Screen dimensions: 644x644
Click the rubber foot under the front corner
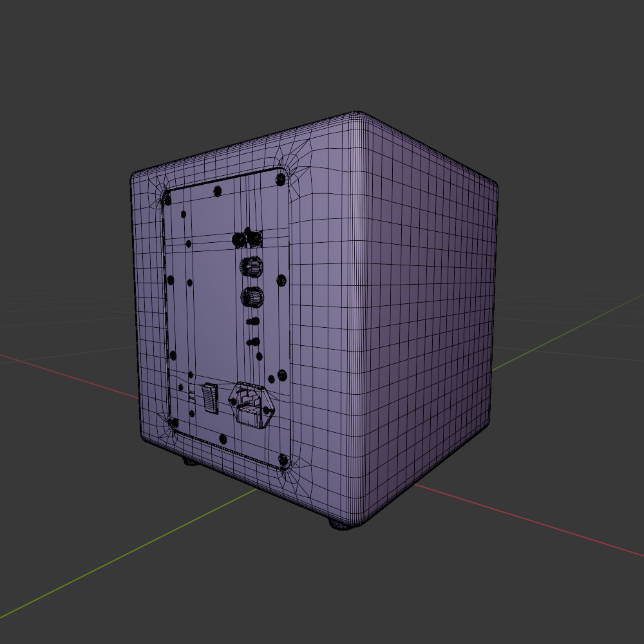click(x=342, y=525)
